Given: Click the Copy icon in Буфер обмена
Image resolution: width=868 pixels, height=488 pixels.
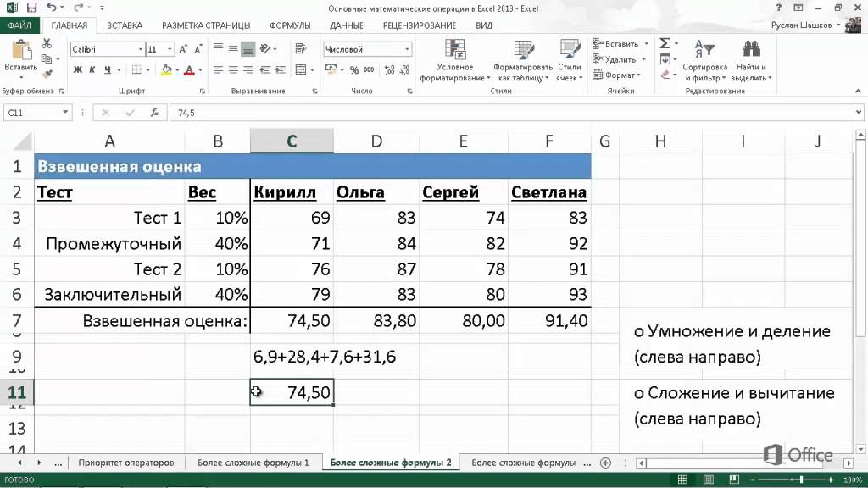Looking at the screenshot, I should pos(47,58).
